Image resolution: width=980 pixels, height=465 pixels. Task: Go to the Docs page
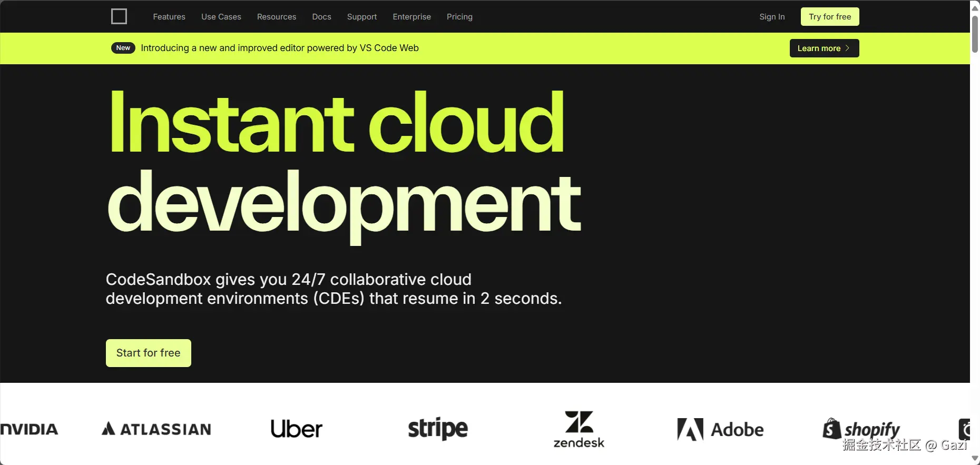point(321,17)
